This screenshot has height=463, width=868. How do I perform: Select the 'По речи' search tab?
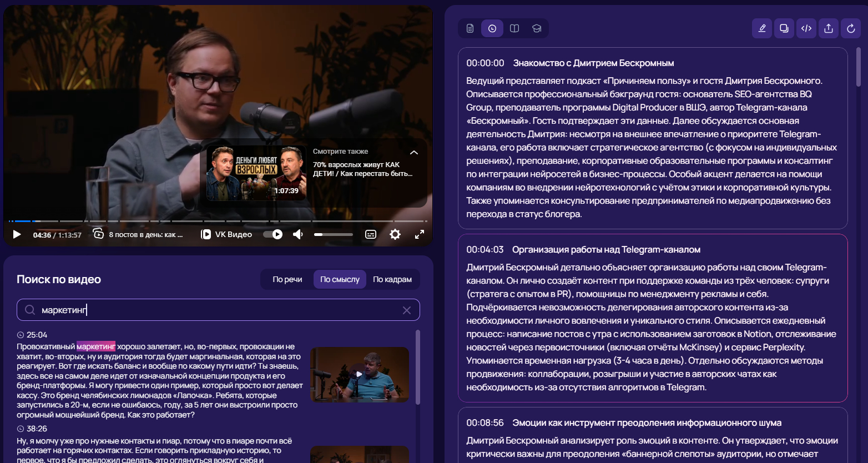click(287, 279)
